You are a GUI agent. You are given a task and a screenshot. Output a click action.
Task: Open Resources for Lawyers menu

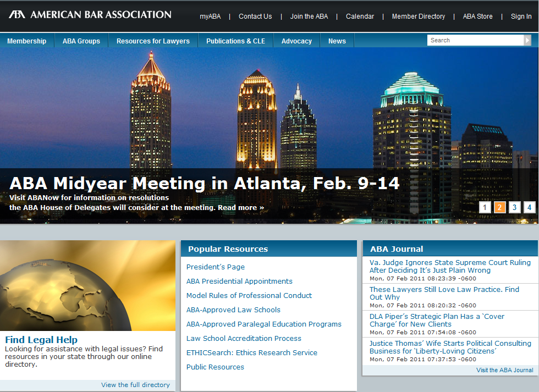(x=153, y=41)
